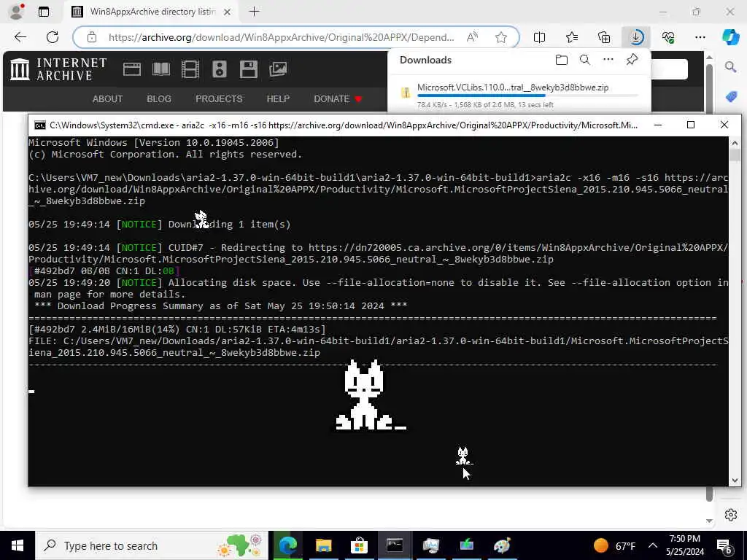Click the browser page scrollbar down arrow
The width and height of the screenshot is (747, 560).
pos(709,521)
